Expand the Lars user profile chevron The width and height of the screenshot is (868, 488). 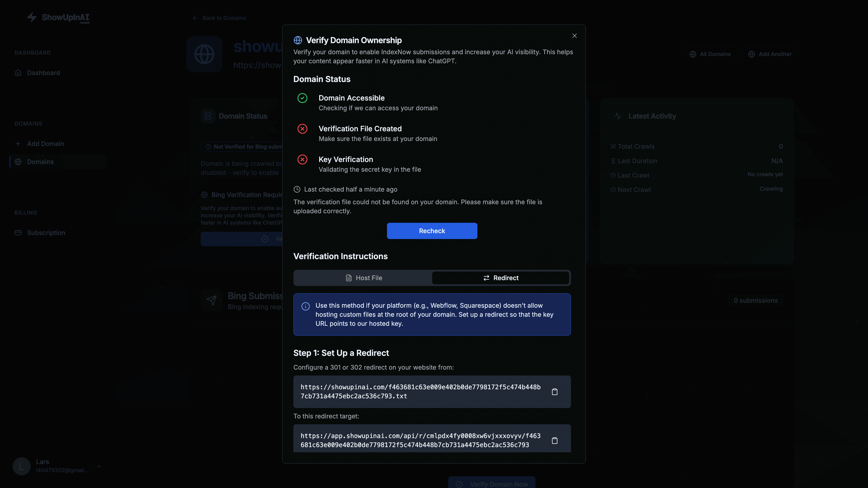tap(99, 466)
